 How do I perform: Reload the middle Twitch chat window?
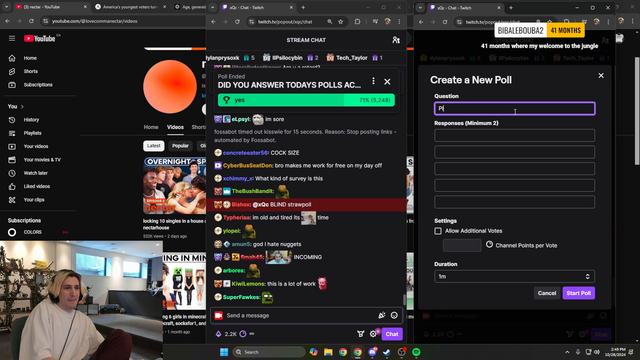[x=237, y=22]
